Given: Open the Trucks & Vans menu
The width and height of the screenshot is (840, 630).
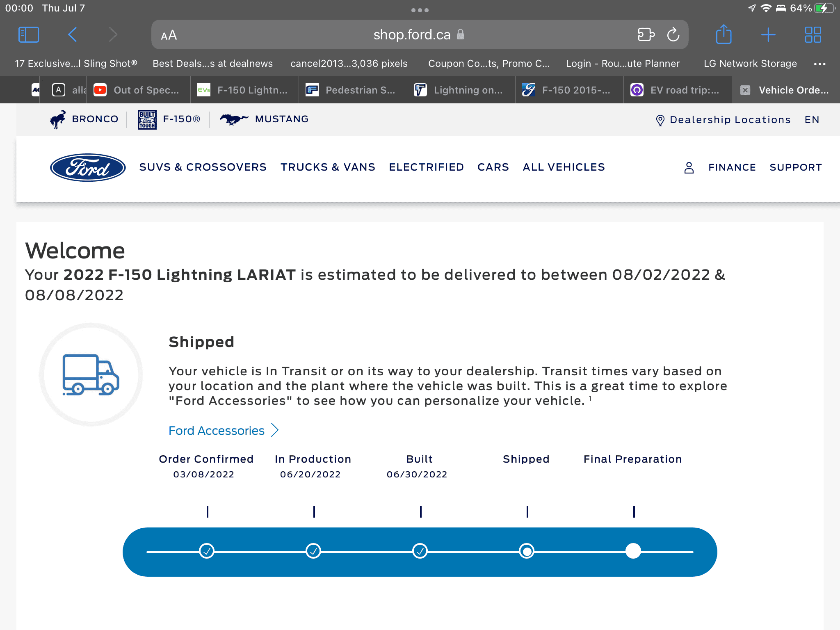Looking at the screenshot, I should pos(328,167).
